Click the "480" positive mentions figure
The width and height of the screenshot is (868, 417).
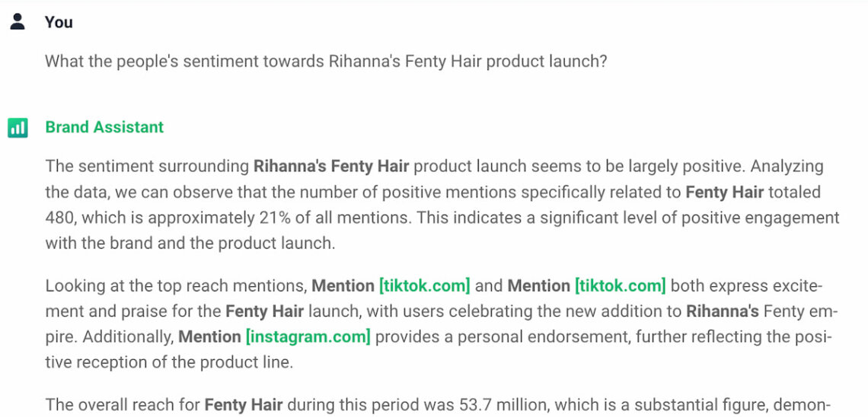tap(60, 218)
